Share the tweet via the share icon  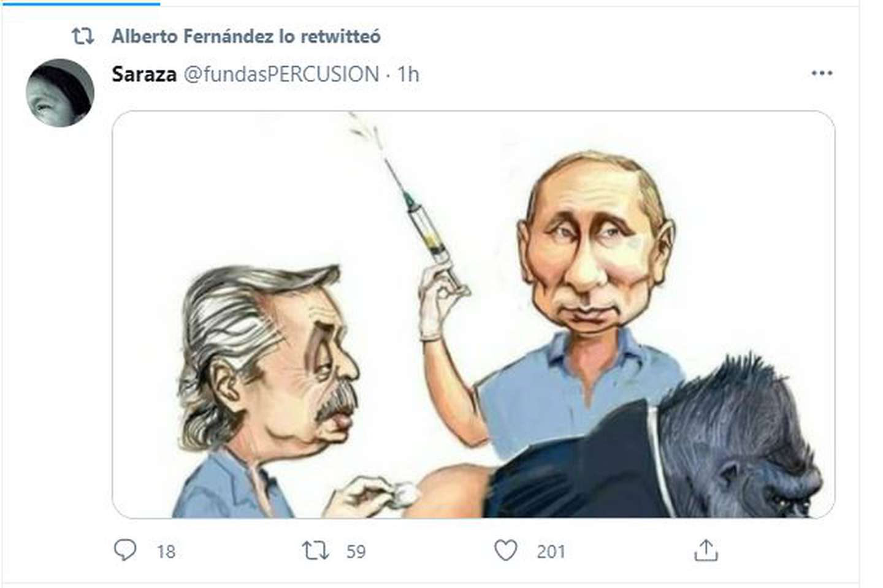(706, 551)
